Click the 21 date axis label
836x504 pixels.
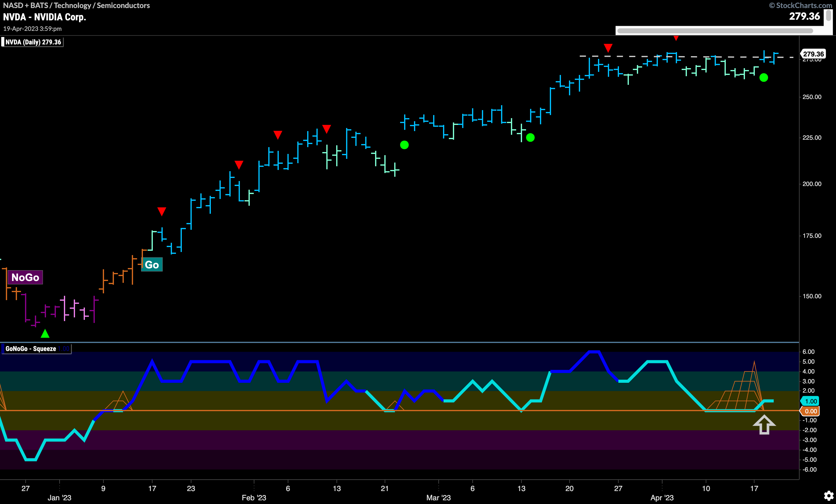click(384, 488)
